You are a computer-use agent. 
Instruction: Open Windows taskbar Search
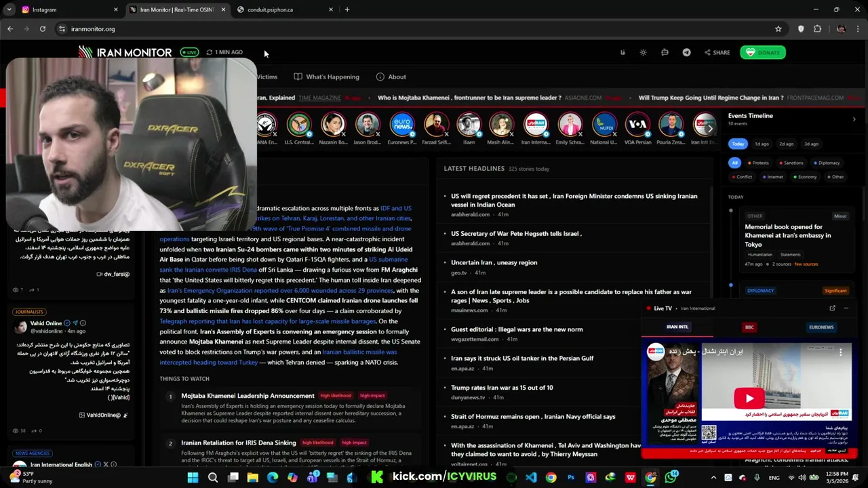tap(213, 477)
